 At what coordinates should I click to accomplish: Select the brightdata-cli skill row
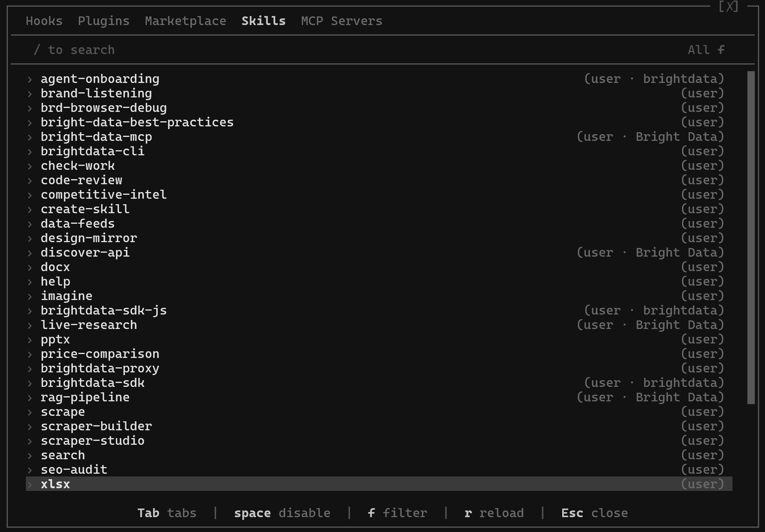tap(379, 151)
